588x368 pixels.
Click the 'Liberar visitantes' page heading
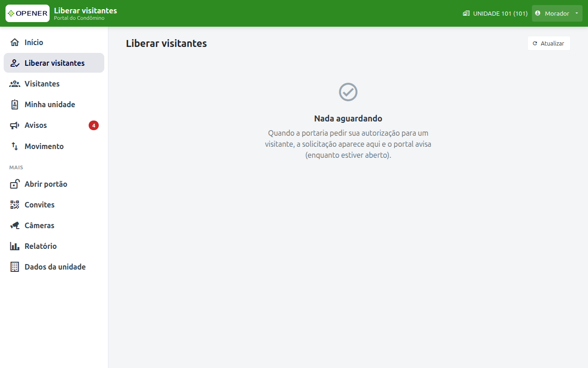(166, 43)
